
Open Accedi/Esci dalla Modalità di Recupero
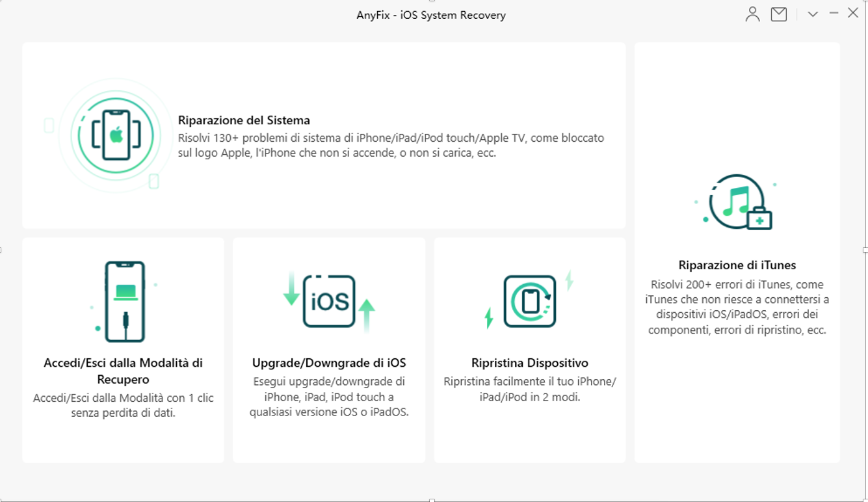click(x=123, y=371)
